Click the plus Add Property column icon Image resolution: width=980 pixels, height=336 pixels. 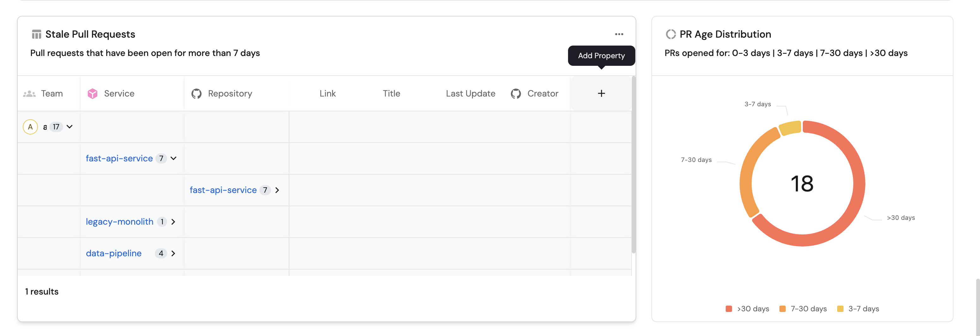click(x=601, y=93)
